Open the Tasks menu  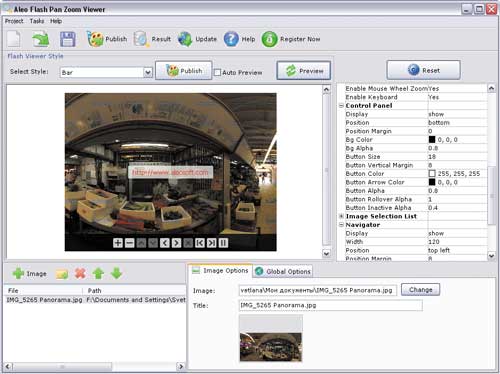click(37, 21)
